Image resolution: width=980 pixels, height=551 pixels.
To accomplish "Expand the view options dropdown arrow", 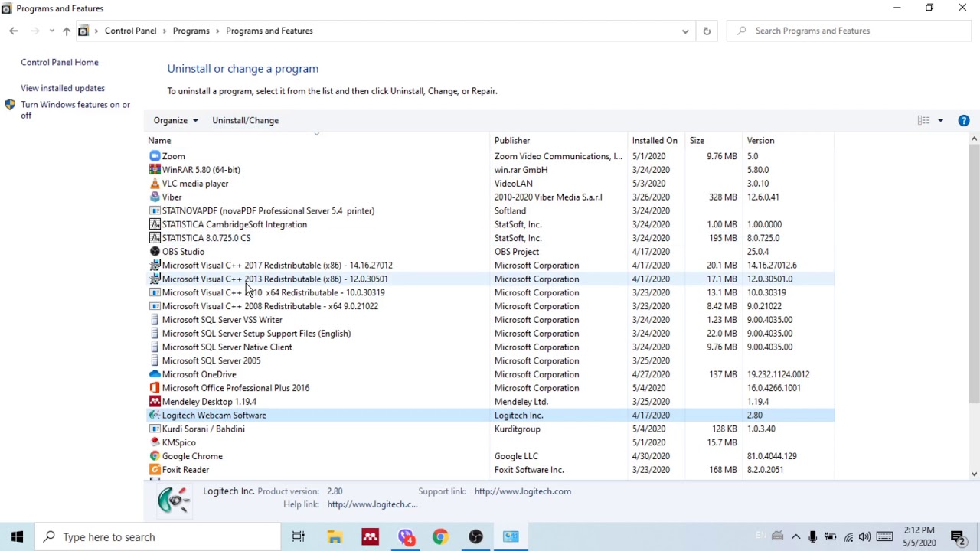I will [941, 120].
